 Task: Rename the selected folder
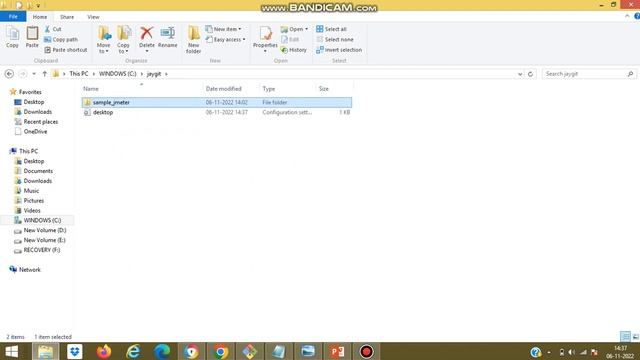coord(167,37)
